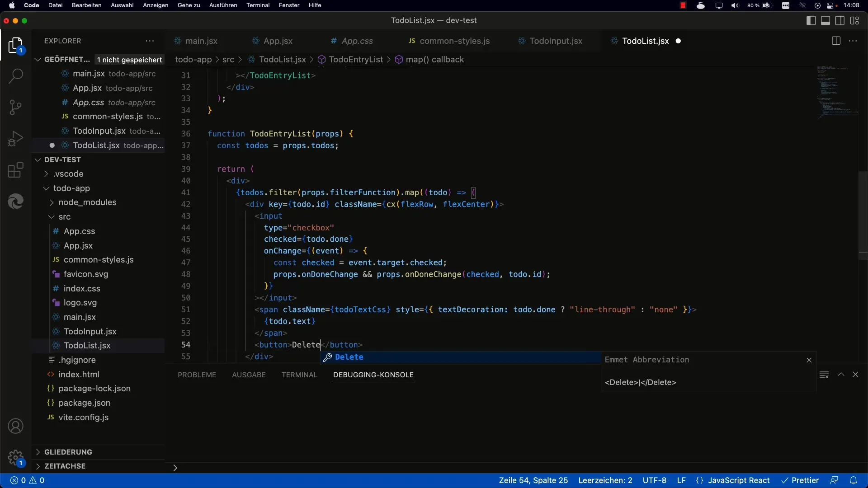Toggle secondary sidebar layout icon

[x=840, y=20]
